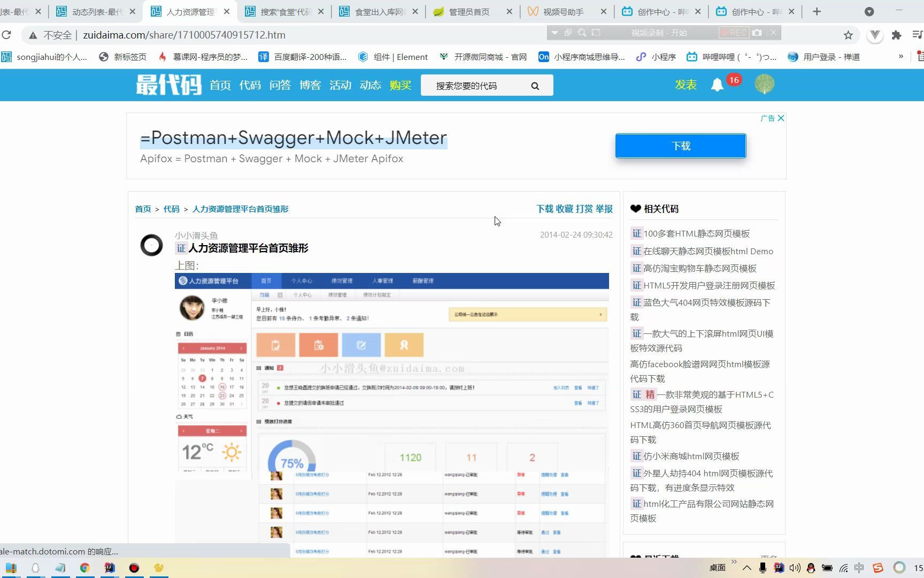Open the user avatar in site header
The image size is (924, 578).
coord(764,84)
